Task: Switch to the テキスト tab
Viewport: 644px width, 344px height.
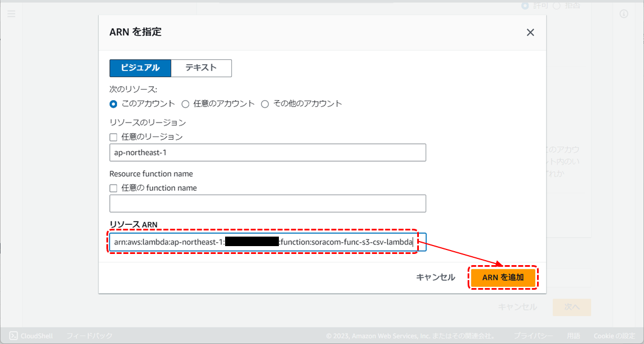Action: click(x=201, y=68)
